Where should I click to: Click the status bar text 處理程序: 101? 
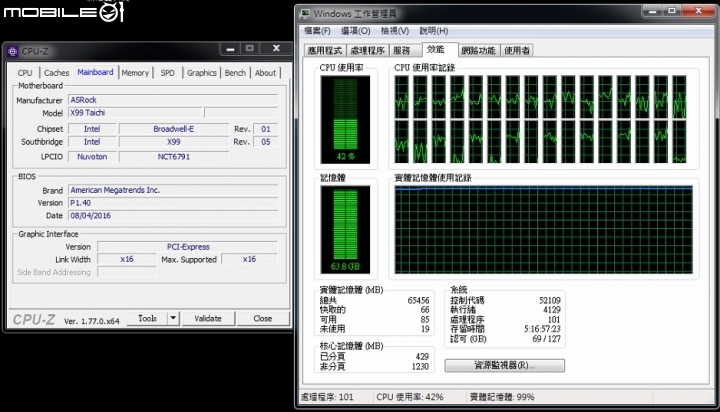[327, 397]
